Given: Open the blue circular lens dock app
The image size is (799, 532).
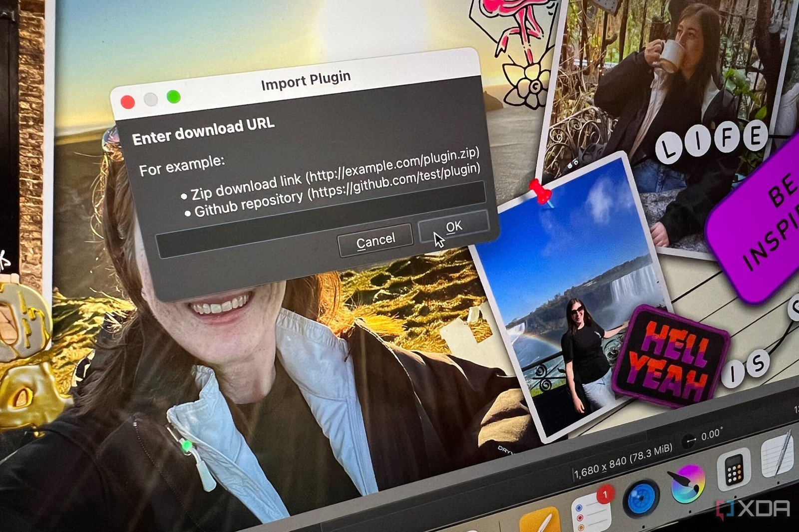Looking at the screenshot, I should [x=641, y=498].
